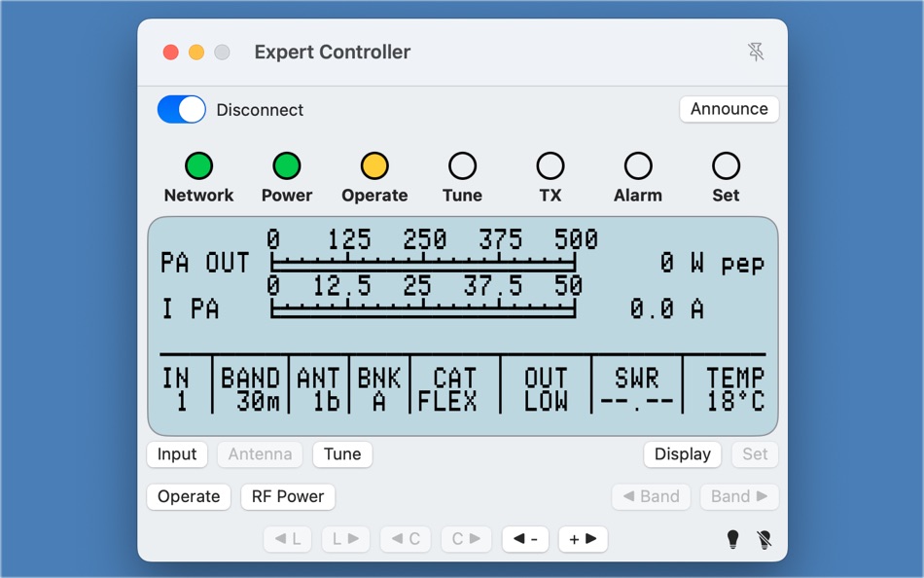Screen dimensions: 924x578
Task: Decrement value with the - stepper
Action: pyautogui.click(x=524, y=539)
